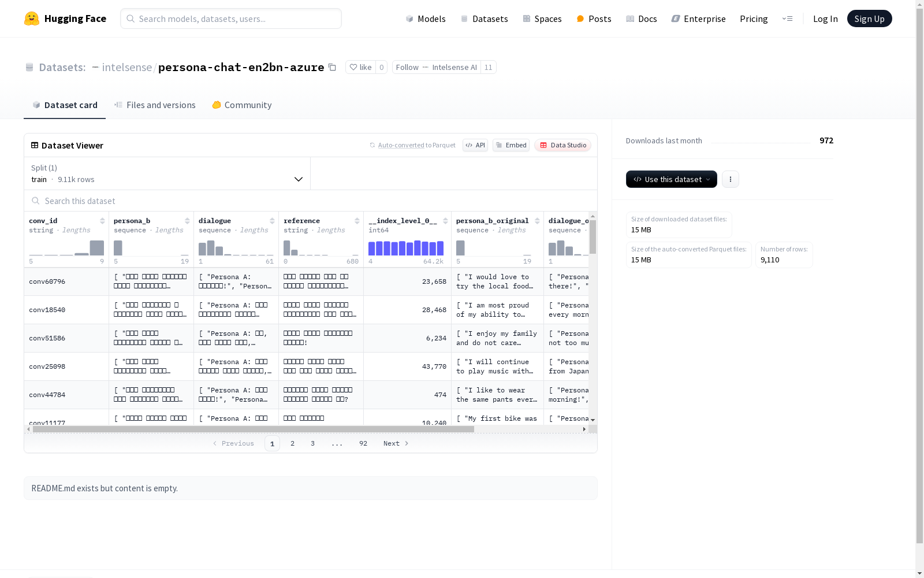Viewport: 924px width, 578px height.
Task: Click the index value 23,658 cell
Action: pyautogui.click(x=408, y=281)
